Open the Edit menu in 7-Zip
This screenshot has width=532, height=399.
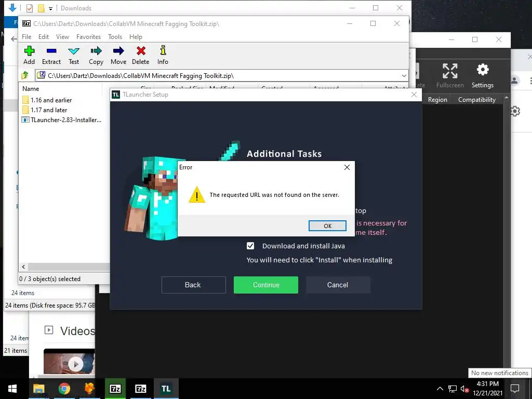coord(44,37)
